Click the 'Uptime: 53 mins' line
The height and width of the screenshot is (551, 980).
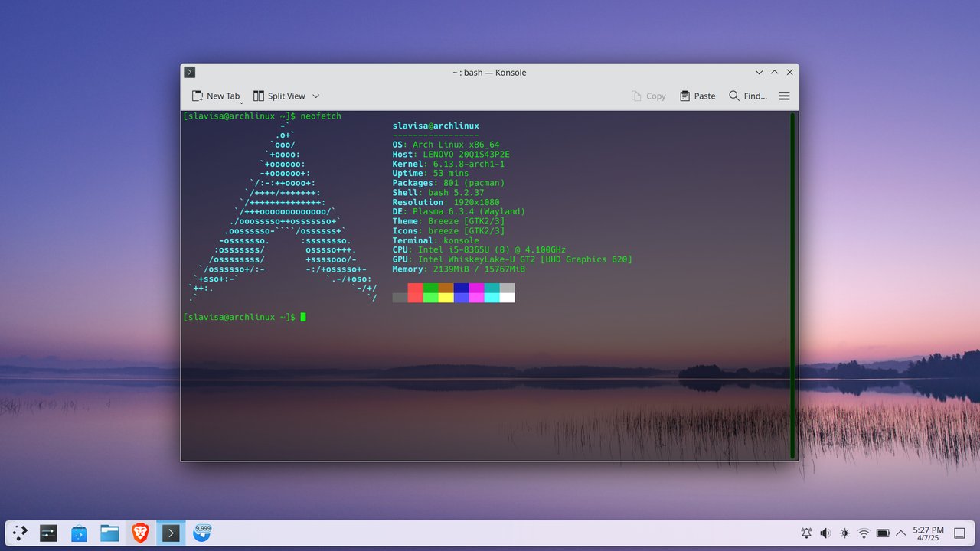pos(430,174)
